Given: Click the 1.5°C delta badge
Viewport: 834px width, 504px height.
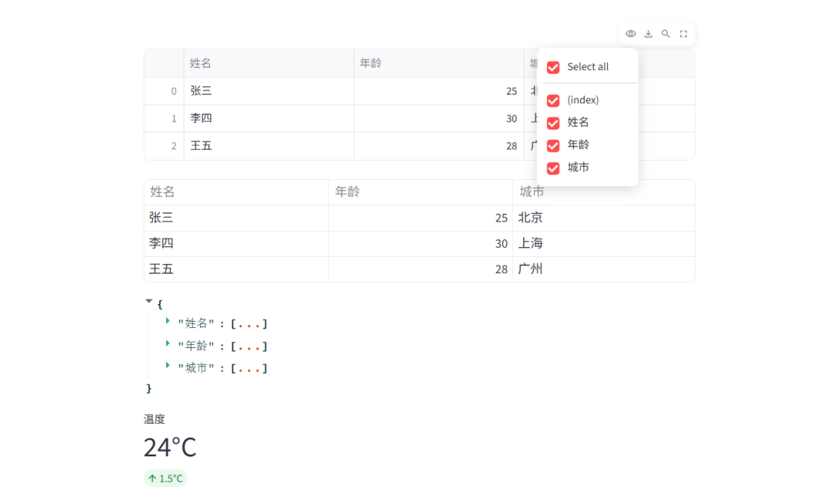Looking at the screenshot, I should pyautogui.click(x=165, y=479).
